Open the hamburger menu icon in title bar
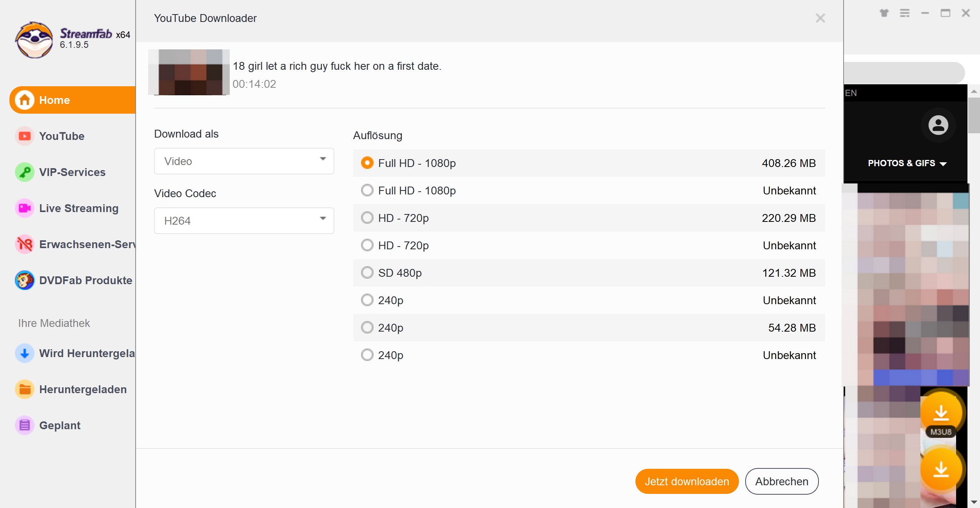The width and height of the screenshot is (980, 508). (905, 13)
